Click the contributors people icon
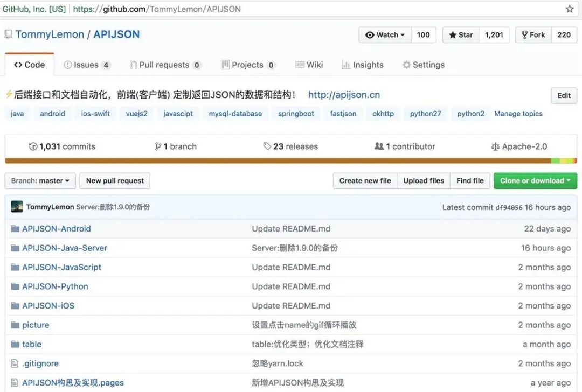 (x=380, y=146)
